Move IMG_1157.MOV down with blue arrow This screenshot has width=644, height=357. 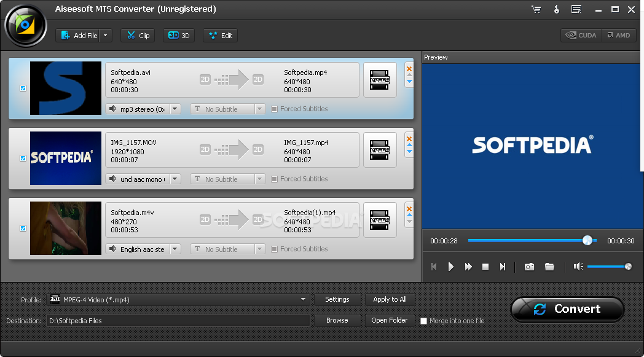(x=409, y=152)
